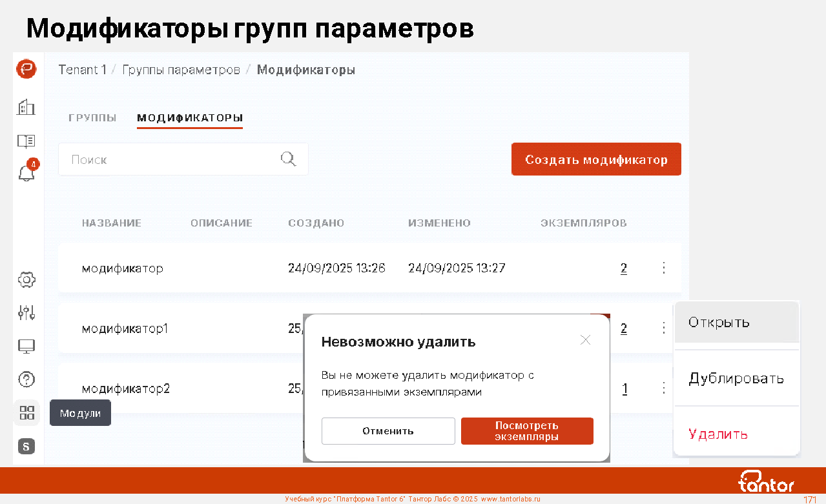
Task: Click the search magnifier icon
Action: point(288,159)
